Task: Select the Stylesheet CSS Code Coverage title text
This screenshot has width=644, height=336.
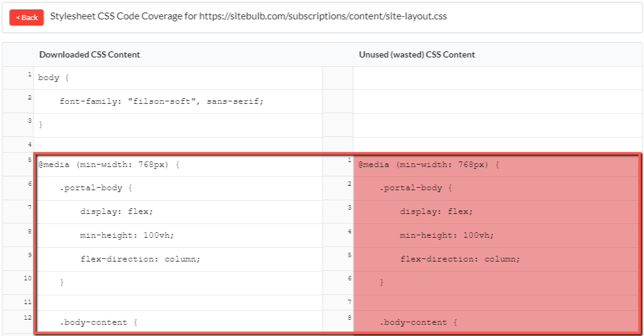Action: (x=248, y=16)
